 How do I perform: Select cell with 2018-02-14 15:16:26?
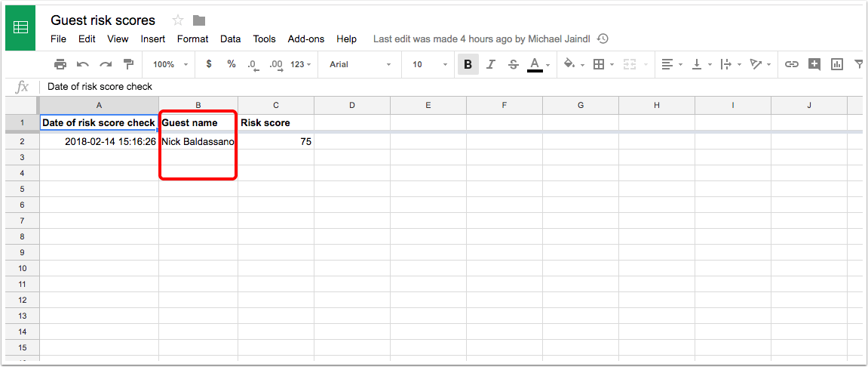point(99,141)
